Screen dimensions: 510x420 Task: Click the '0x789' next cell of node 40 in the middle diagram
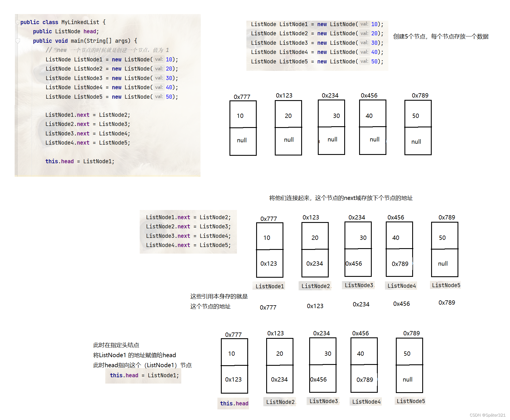399,263
